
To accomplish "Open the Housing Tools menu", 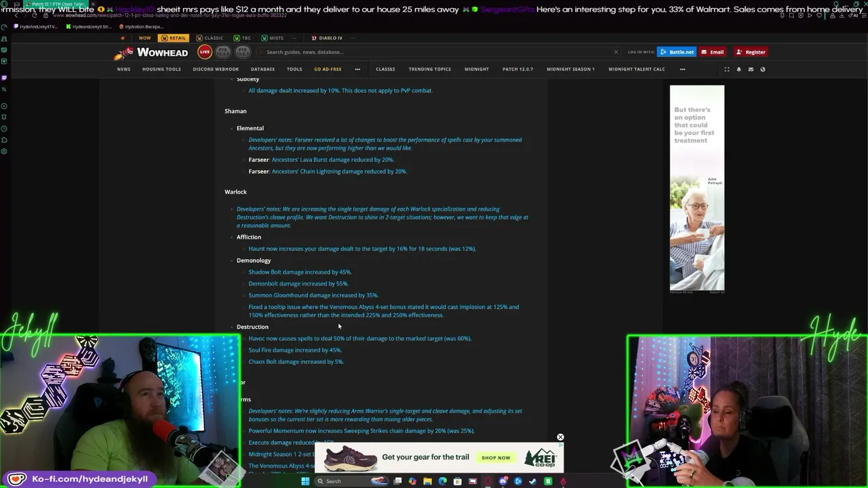I will click(161, 69).
